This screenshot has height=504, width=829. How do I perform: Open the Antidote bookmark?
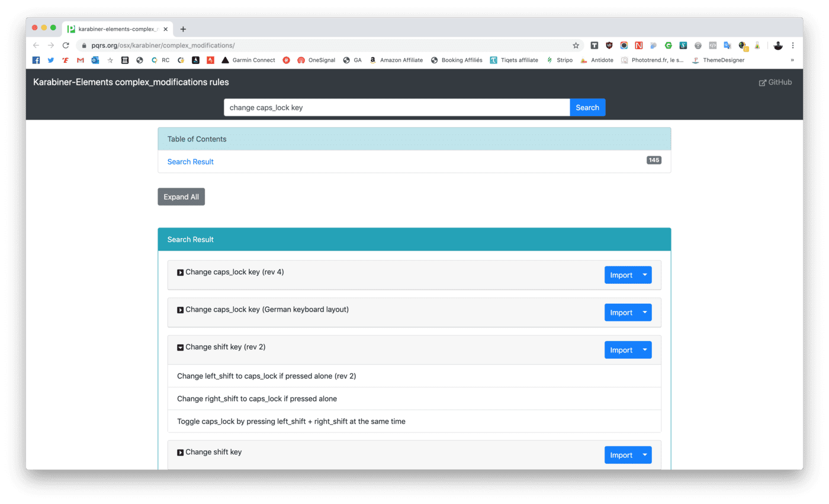coord(596,60)
